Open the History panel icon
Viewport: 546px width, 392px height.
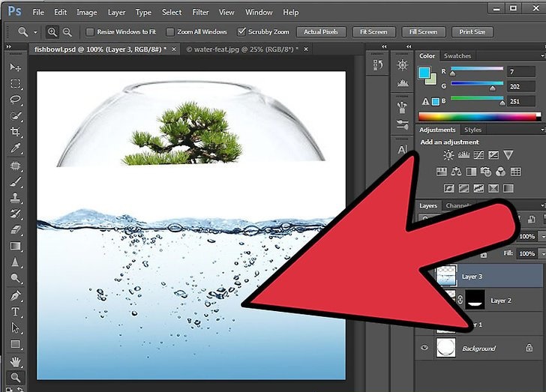[378, 64]
